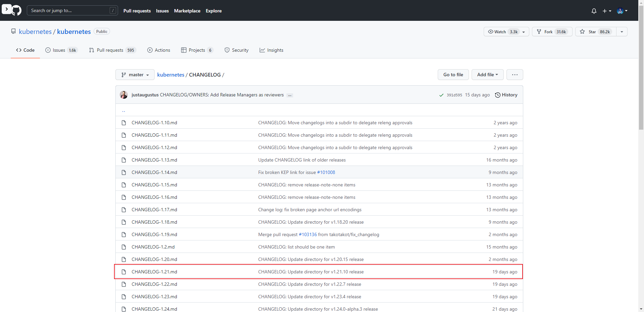
Task: Select the Code tab
Action: pos(25,50)
